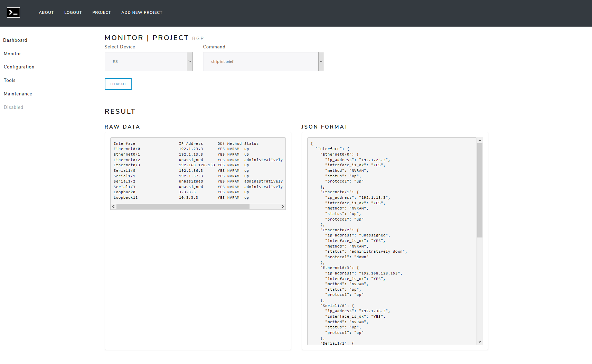The image size is (592, 364).
Task: Click the JSON format vertical scrollbar thumb
Action: (x=480, y=190)
